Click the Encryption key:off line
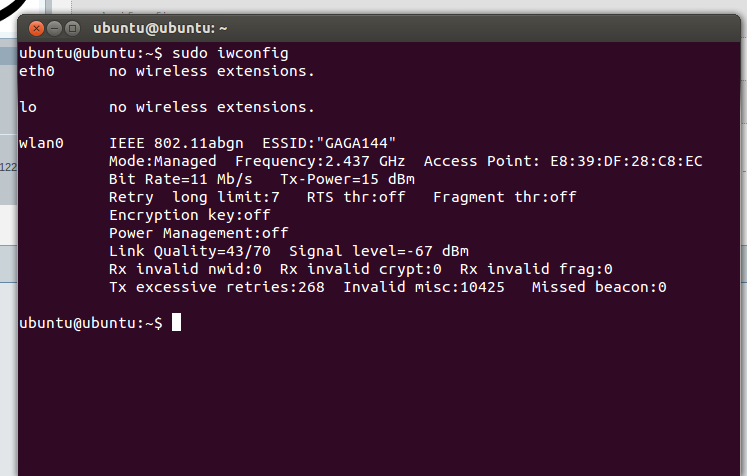This screenshot has height=476, width=747. pyautogui.click(x=189, y=215)
